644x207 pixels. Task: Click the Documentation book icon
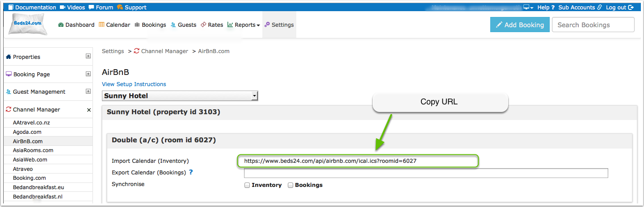point(11,7)
